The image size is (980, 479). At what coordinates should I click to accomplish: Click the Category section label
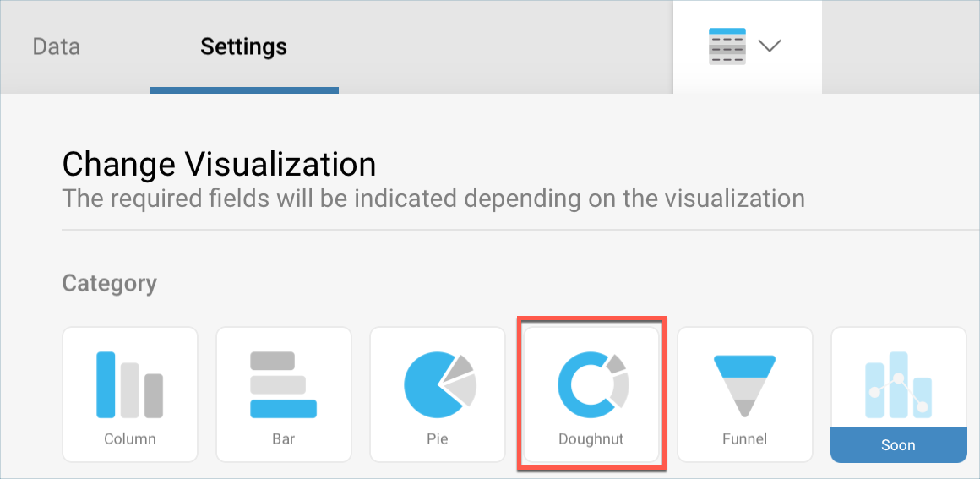coord(110,283)
